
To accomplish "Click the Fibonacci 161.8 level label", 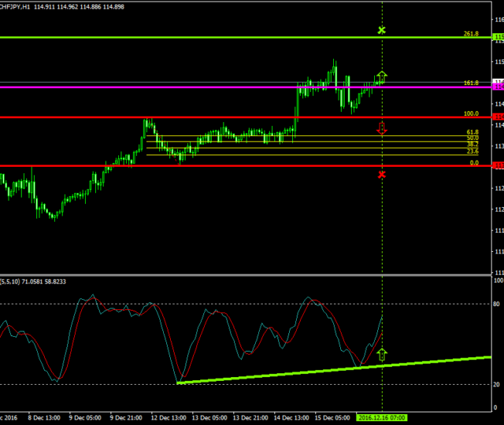I will [471, 83].
